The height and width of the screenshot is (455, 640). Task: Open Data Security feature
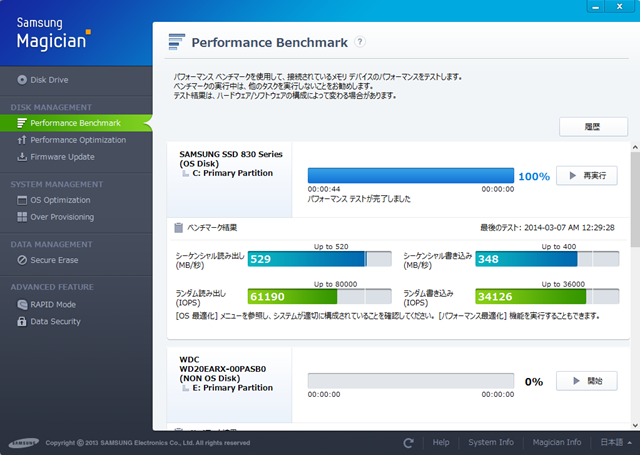pyautogui.click(x=49, y=322)
